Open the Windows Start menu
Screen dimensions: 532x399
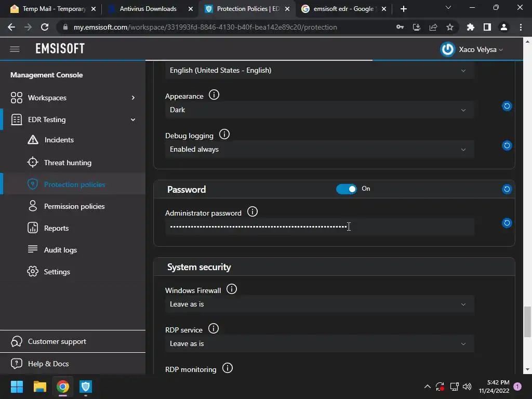point(17,387)
